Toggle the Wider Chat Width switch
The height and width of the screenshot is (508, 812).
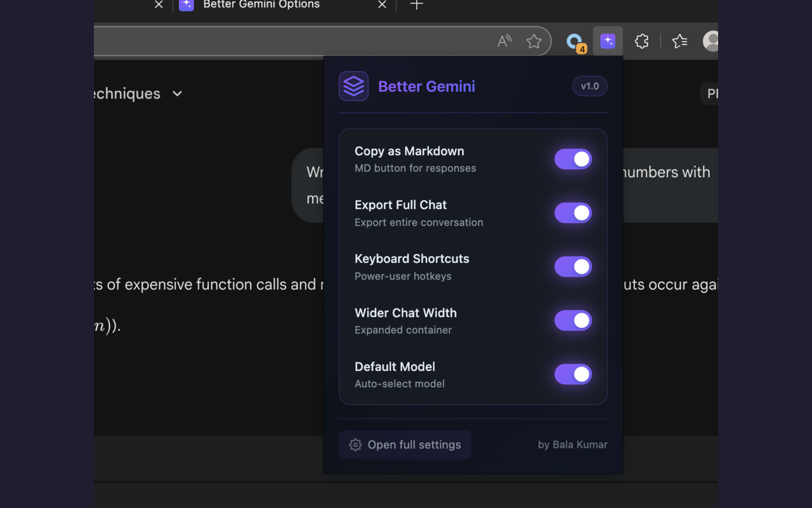click(573, 321)
